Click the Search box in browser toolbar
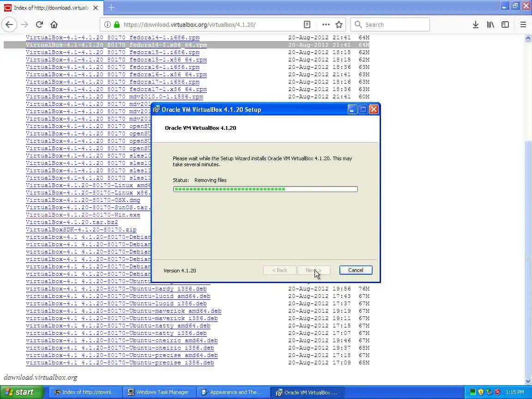The width and height of the screenshot is (532, 399). click(x=390, y=24)
